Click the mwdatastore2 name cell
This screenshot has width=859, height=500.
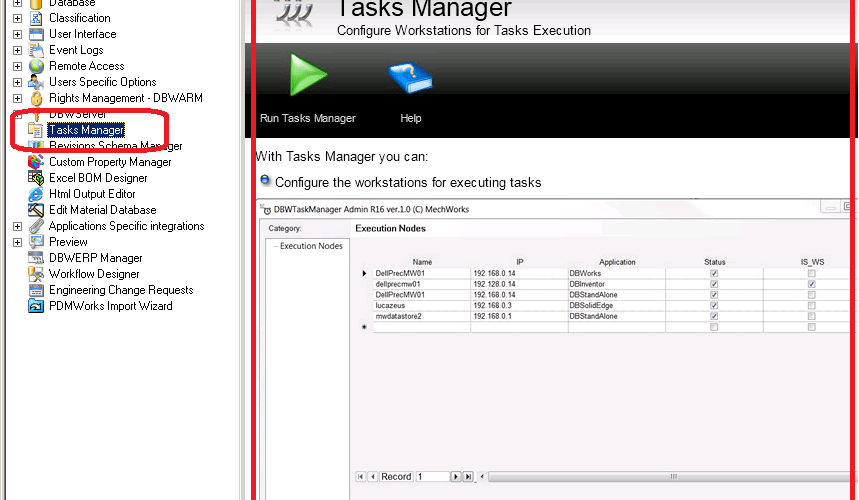(x=422, y=316)
